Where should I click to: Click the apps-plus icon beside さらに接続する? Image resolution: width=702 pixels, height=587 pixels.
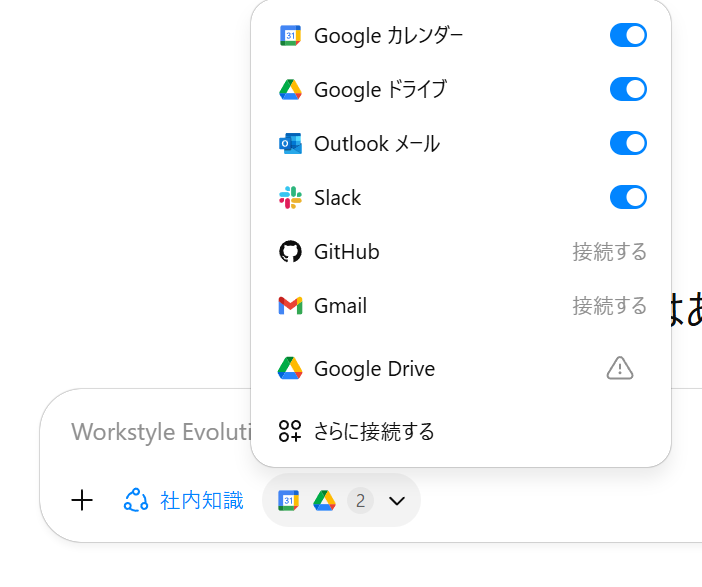(290, 431)
